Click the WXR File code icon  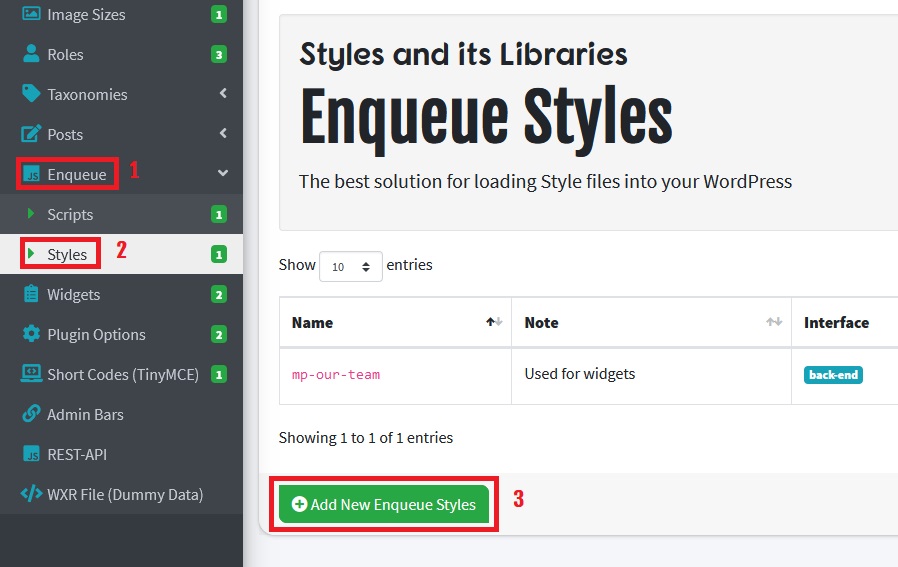click(31, 495)
